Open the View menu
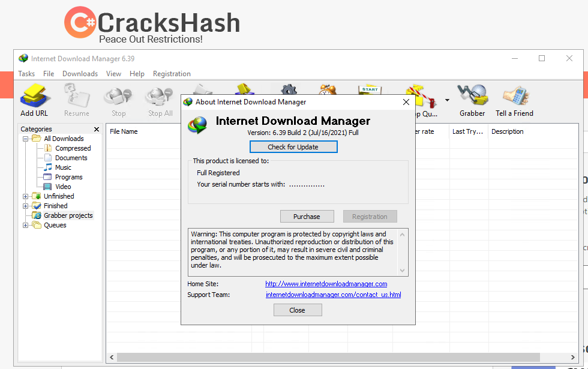588x369 pixels. (x=113, y=73)
